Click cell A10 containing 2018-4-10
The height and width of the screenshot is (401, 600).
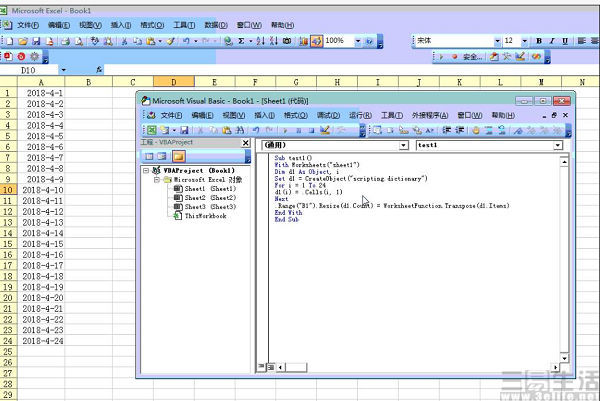[43, 190]
